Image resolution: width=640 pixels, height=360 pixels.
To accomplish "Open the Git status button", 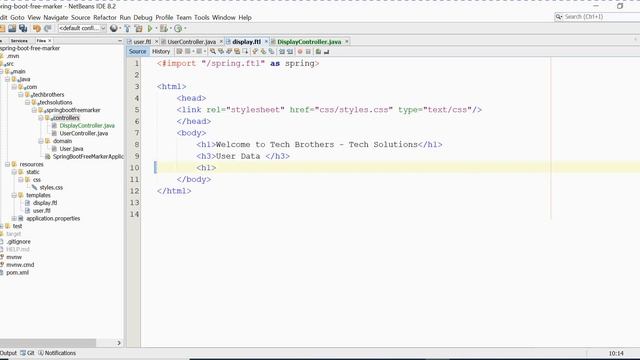I will pos(27,353).
